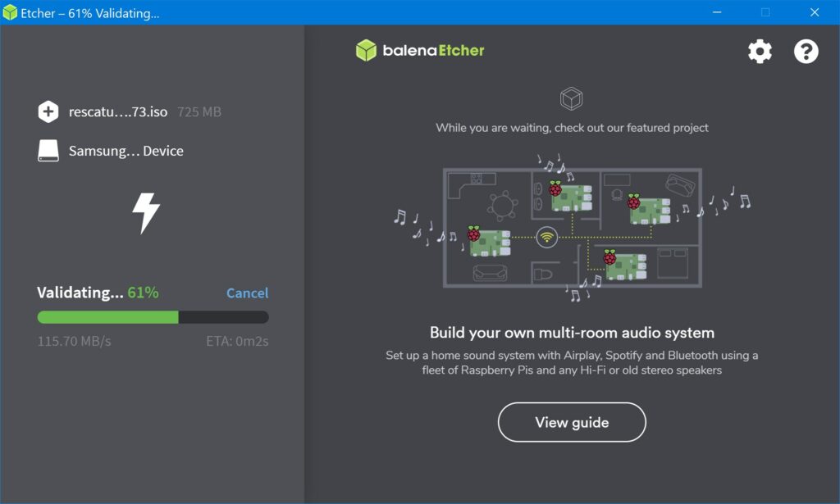Click the 725 MB size label
The image size is (840, 504).
pyautogui.click(x=199, y=111)
